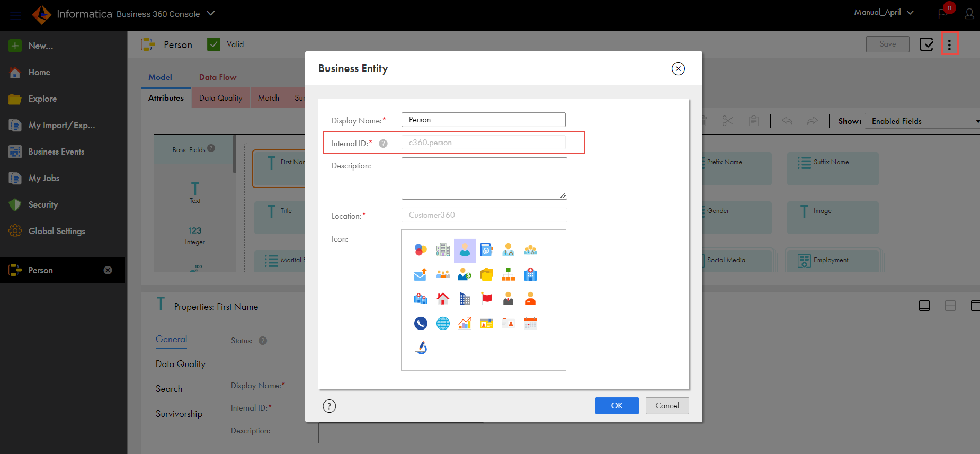Pick the single doctor with stethoscope icon

click(x=509, y=250)
